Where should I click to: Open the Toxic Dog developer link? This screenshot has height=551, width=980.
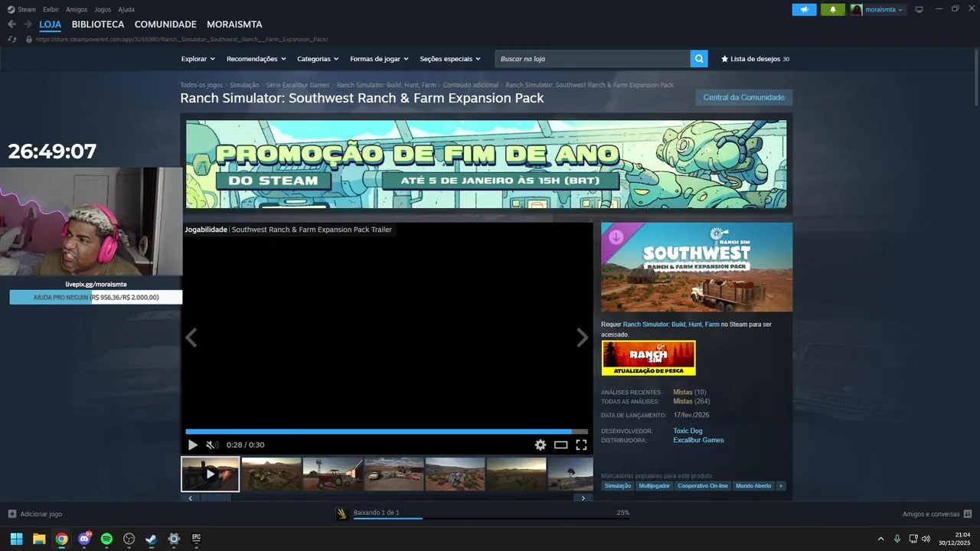tap(688, 431)
